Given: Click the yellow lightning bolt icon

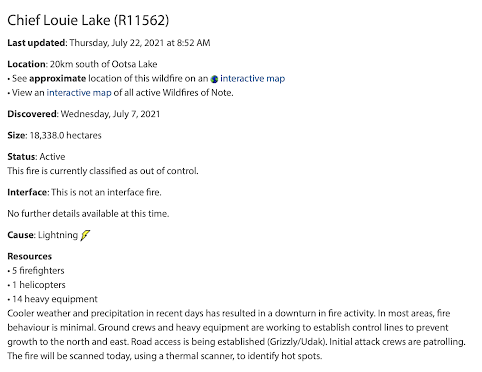Looking at the screenshot, I should click(85, 235).
